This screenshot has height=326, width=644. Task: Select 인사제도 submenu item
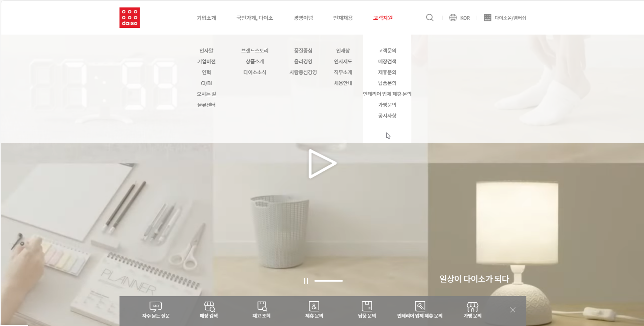pyautogui.click(x=343, y=61)
